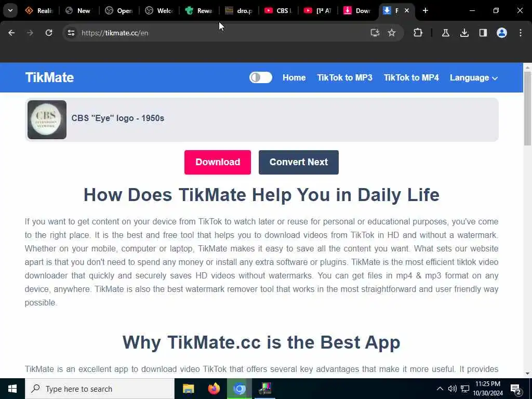The image size is (532, 399).
Task: Click 'How Does TikMate Help You' heading
Action: pyautogui.click(x=261, y=195)
